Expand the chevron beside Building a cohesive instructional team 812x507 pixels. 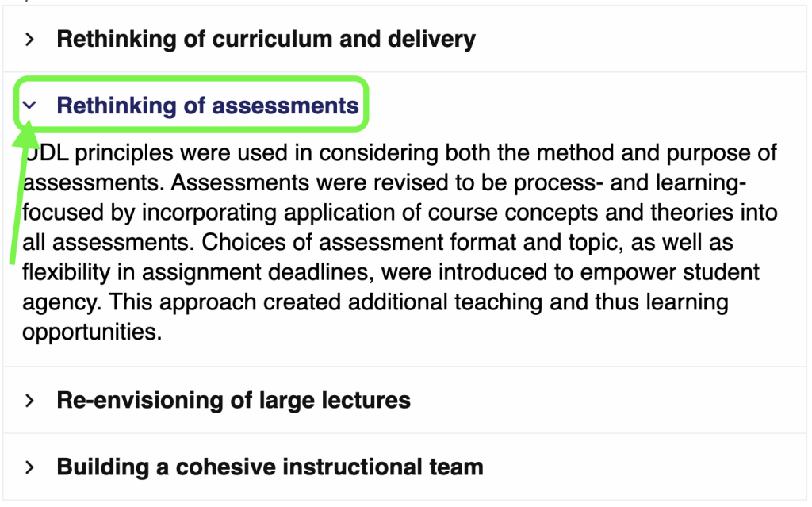29,467
